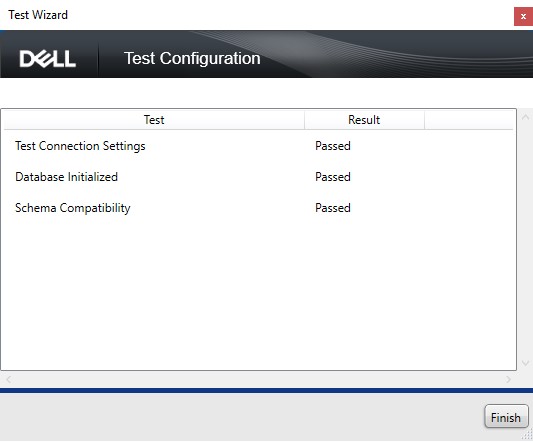This screenshot has height=442, width=533.
Task: Click the resize grip at window corner
Action: coord(528,434)
